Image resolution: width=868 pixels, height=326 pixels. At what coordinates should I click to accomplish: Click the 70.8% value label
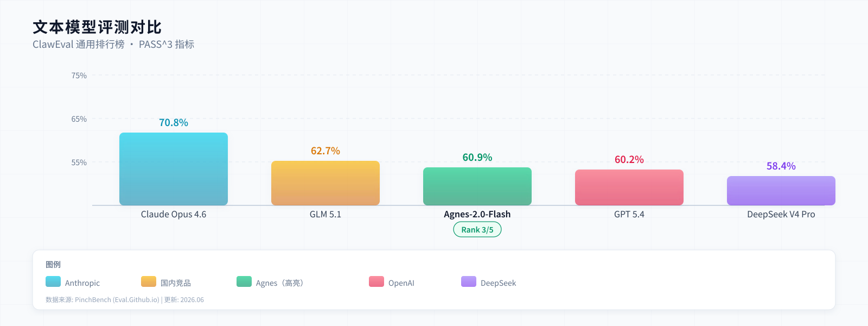click(174, 123)
